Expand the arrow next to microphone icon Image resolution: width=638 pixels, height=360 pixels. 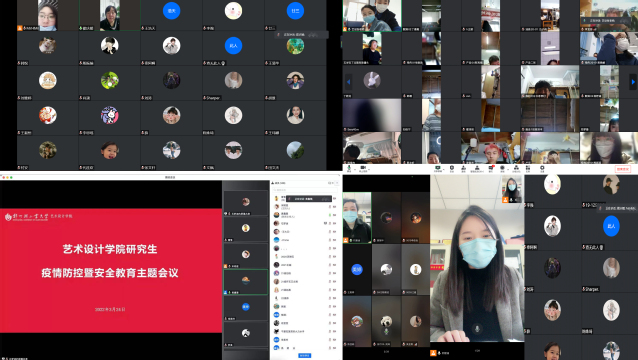click(x=355, y=169)
